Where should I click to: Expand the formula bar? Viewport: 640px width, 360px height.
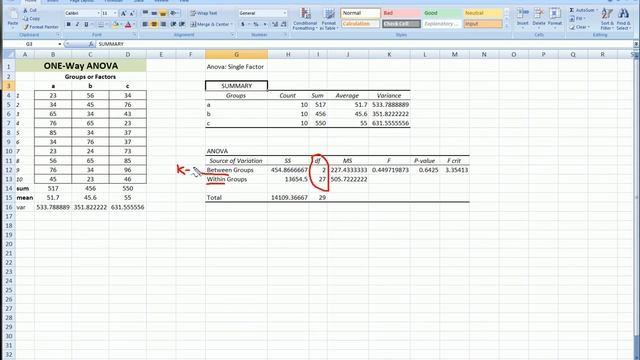[636, 44]
